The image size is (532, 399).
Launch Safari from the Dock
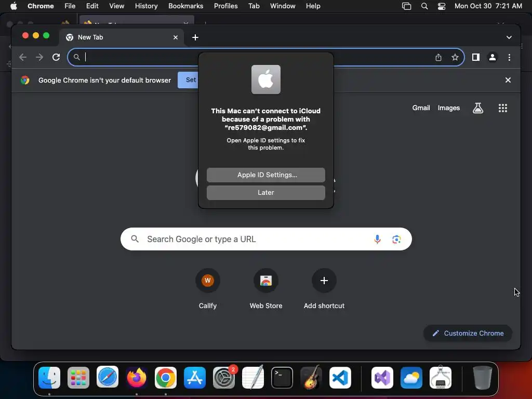click(108, 377)
